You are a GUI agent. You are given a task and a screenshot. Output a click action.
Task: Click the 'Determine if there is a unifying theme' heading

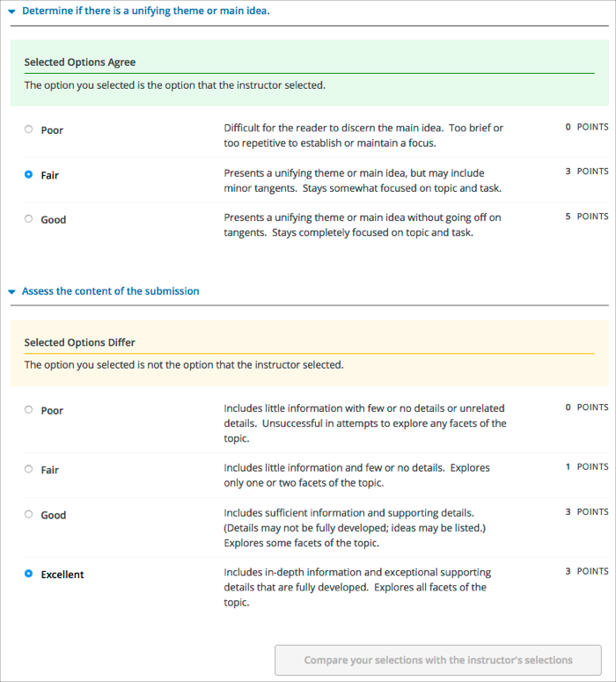(145, 11)
